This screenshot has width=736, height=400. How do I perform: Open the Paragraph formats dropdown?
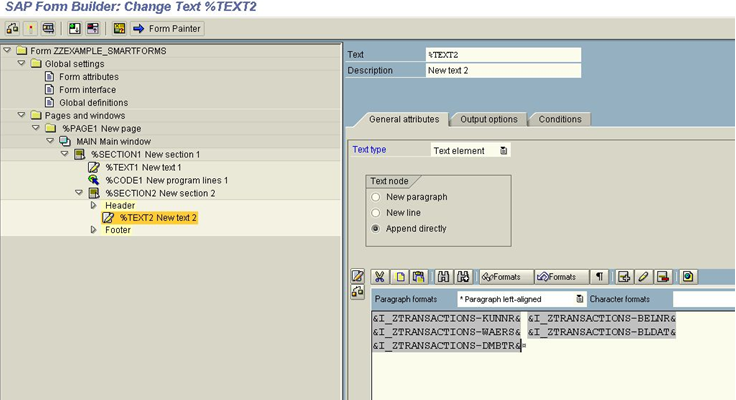click(x=580, y=299)
